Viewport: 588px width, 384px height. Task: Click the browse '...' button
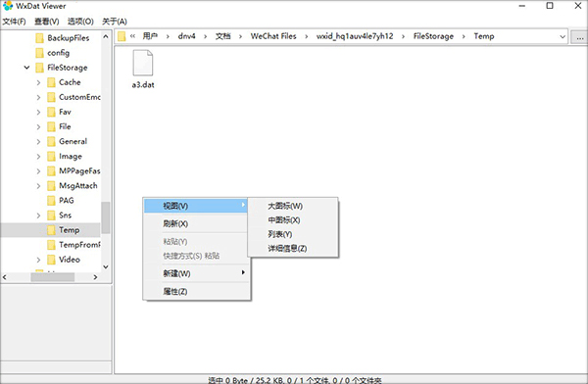click(x=579, y=37)
